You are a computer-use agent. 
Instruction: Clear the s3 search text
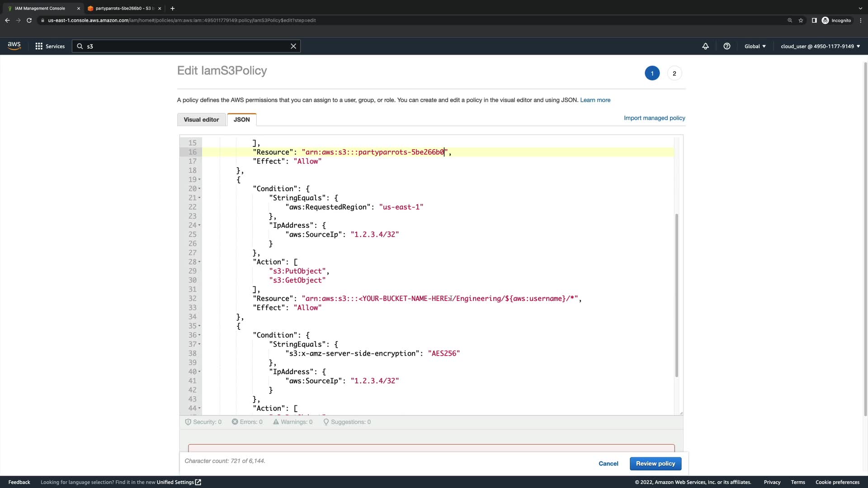(293, 46)
